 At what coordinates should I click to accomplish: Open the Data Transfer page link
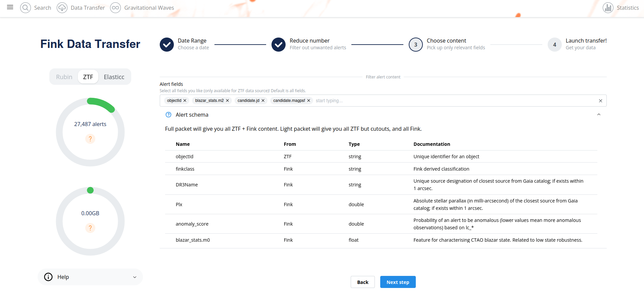coord(88,8)
